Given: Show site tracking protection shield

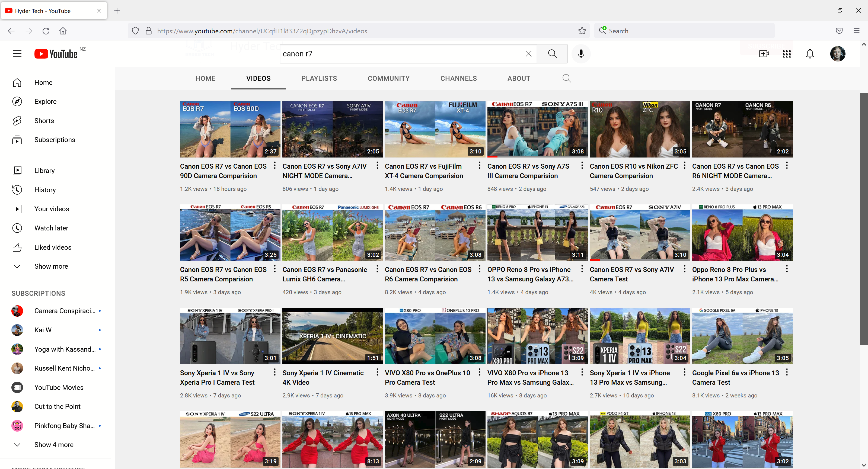Looking at the screenshot, I should click(135, 31).
